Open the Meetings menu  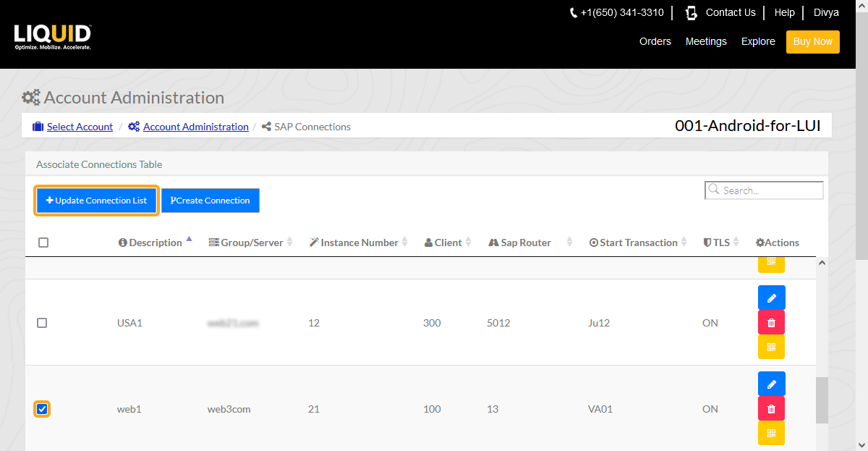706,41
